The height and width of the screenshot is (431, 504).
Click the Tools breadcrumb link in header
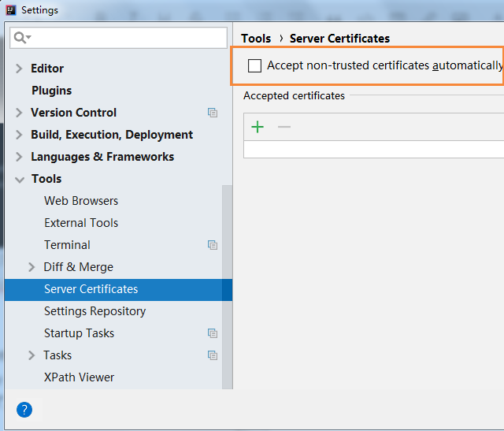(x=256, y=39)
